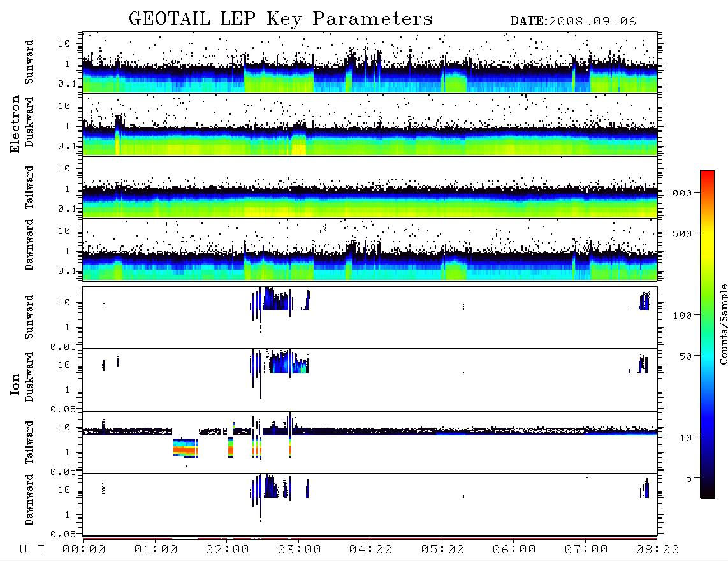Viewport: 728px width, 561px height.
Task: Click the 08:00 time tick label
Action: click(x=657, y=550)
